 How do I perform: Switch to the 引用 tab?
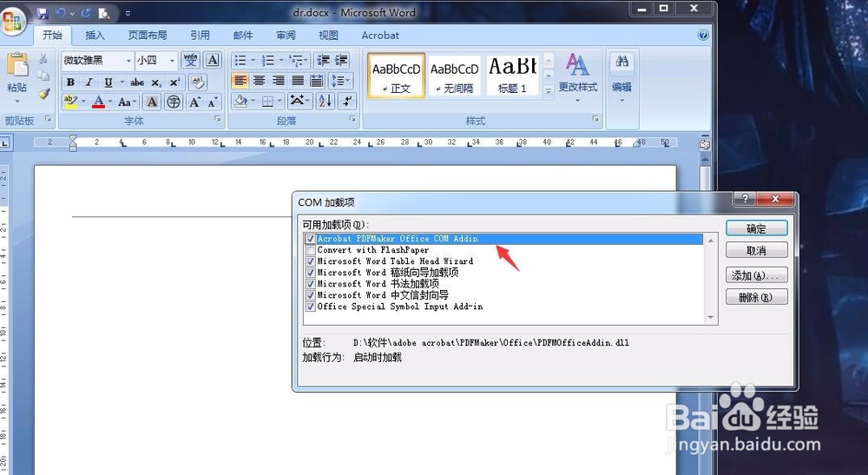(x=200, y=35)
